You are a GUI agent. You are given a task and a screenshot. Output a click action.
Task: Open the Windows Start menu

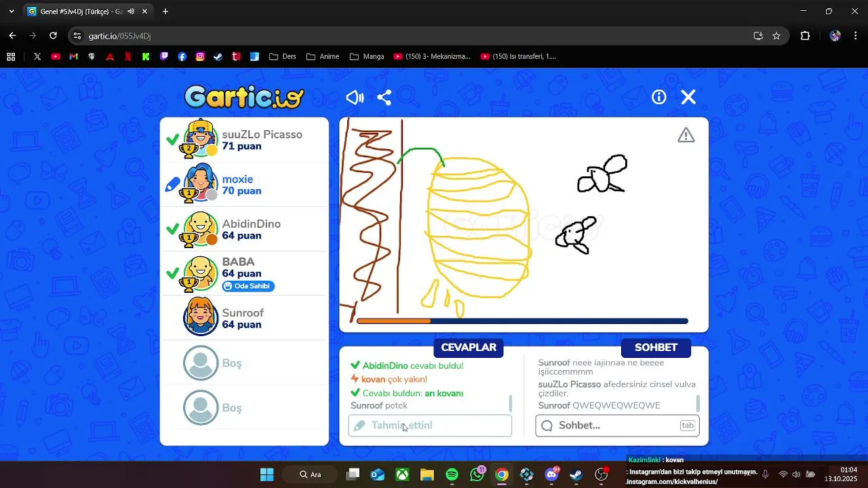pyautogui.click(x=267, y=474)
